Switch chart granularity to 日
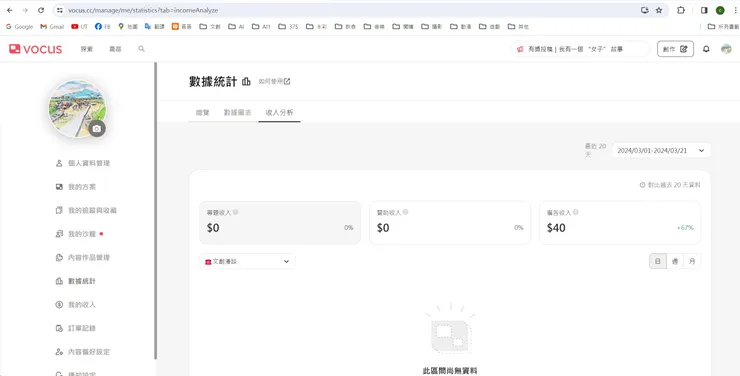 click(x=658, y=261)
